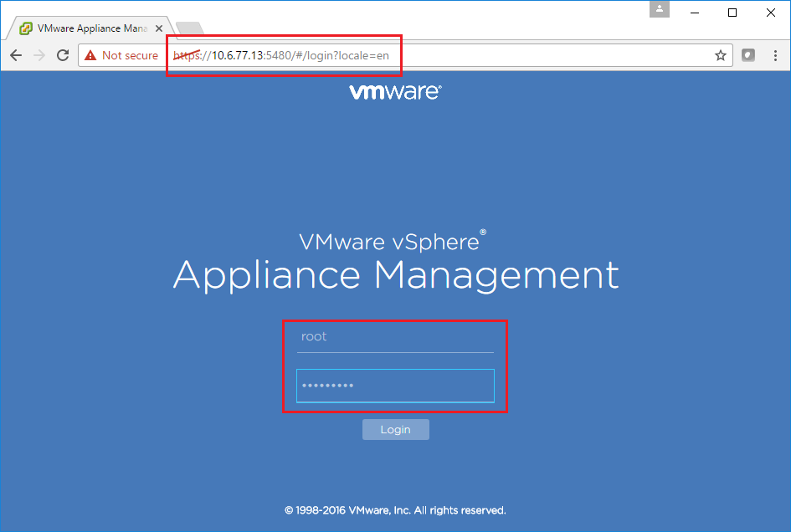Focus the password field

pos(395,386)
